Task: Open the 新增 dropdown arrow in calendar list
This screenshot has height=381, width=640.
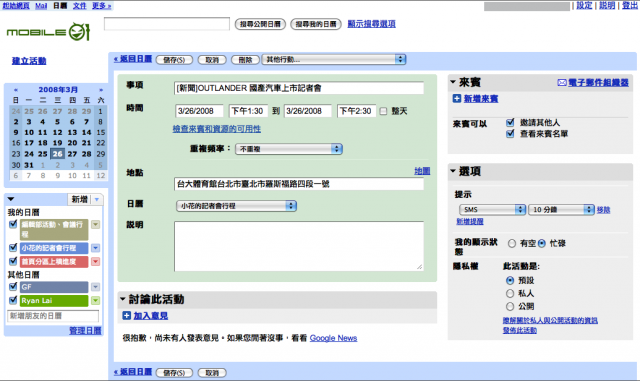Action: 97,199
